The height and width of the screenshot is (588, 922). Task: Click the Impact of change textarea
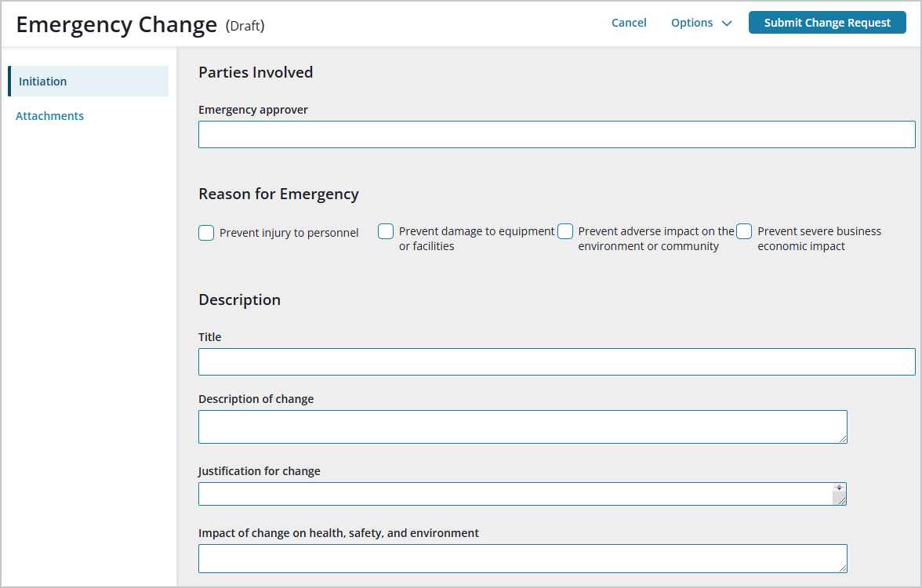(523, 558)
